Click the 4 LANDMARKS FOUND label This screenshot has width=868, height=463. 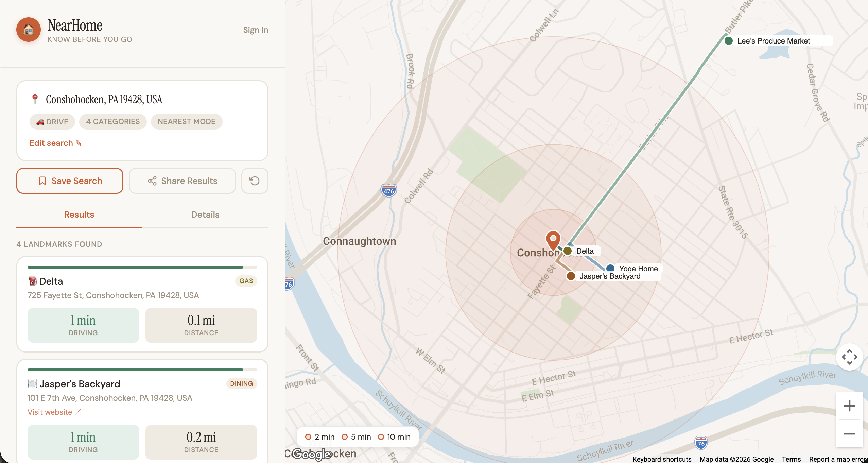pos(59,244)
